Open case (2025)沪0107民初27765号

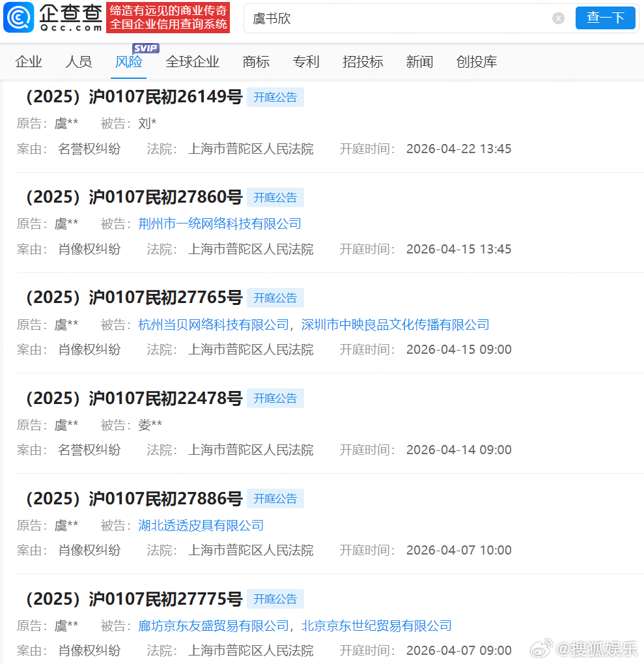[134, 298]
